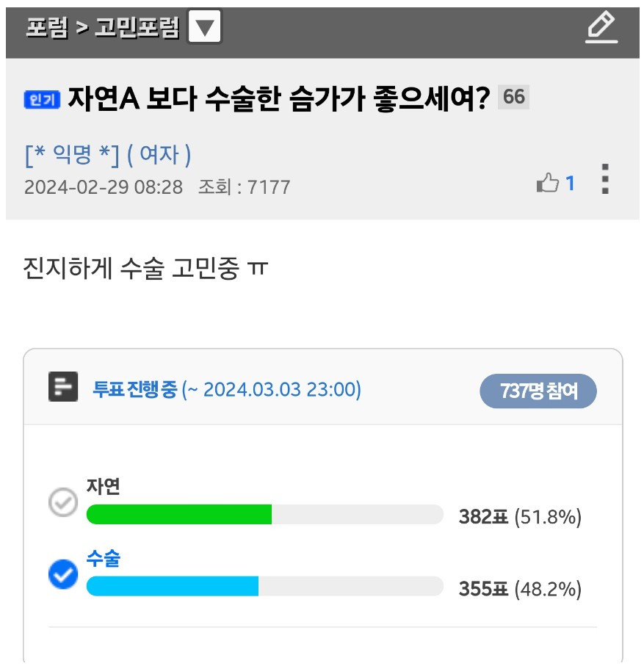Open the forum dropdown arrow

(x=205, y=26)
